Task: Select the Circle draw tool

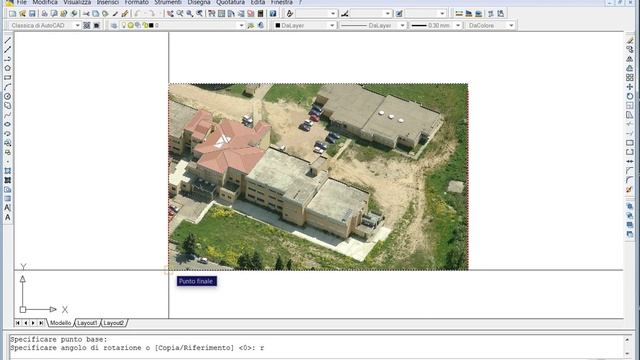Action: click(x=7, y=96)
